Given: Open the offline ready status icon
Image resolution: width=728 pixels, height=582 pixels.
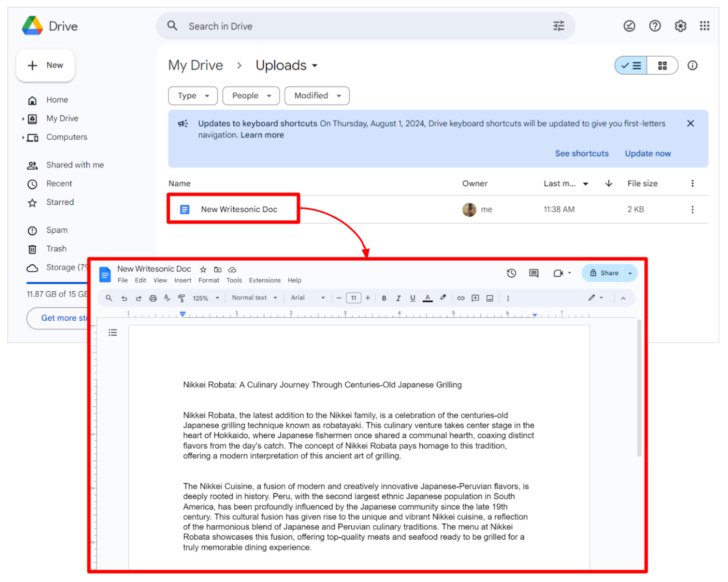Looking at the screenshot, I should [629, 26].
